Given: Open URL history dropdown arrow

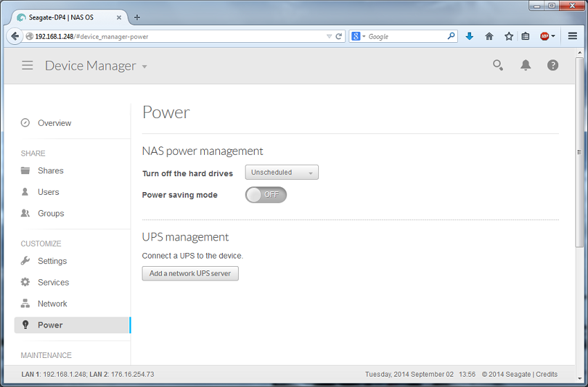Looking at the screenshot, I should (x=329, y=37).
